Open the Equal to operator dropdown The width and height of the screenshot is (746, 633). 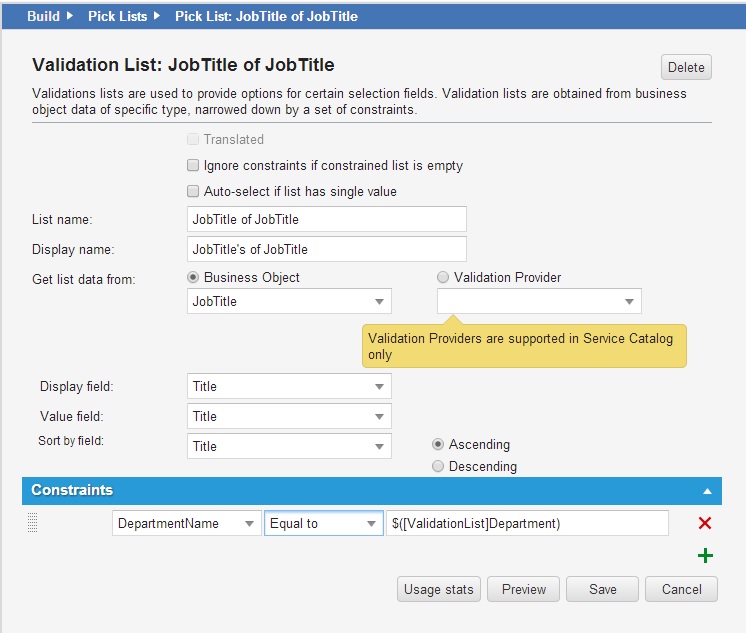(x=324, y=523)
